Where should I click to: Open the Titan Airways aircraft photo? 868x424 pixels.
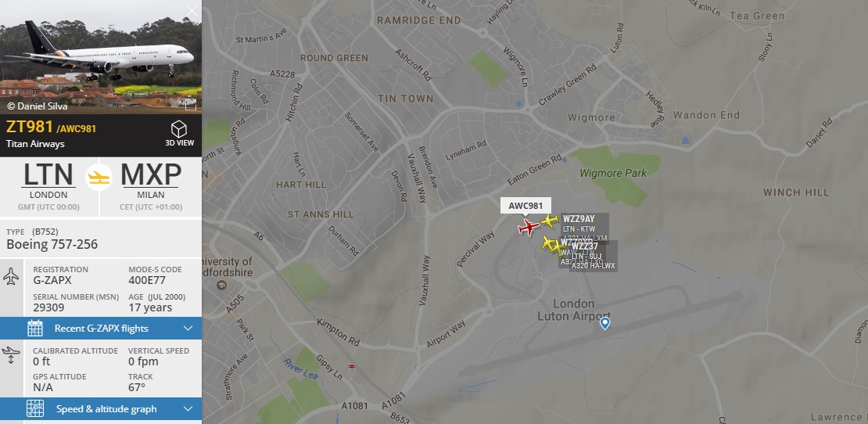click(101, 57)
